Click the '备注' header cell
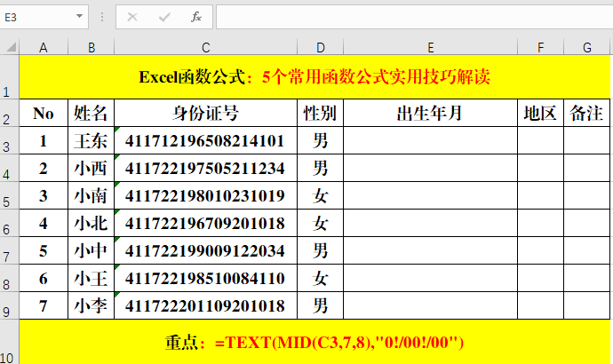 point(587,113)
